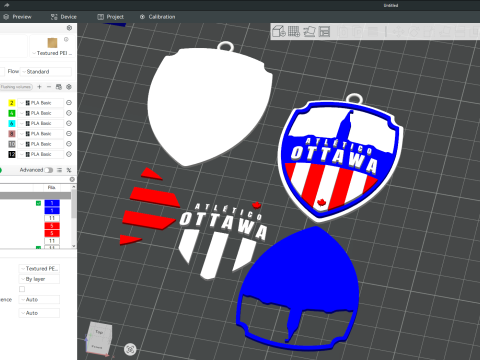480x360 pixels.
Task: Click the first white filament 11 cell
Action: coord(52,218)
